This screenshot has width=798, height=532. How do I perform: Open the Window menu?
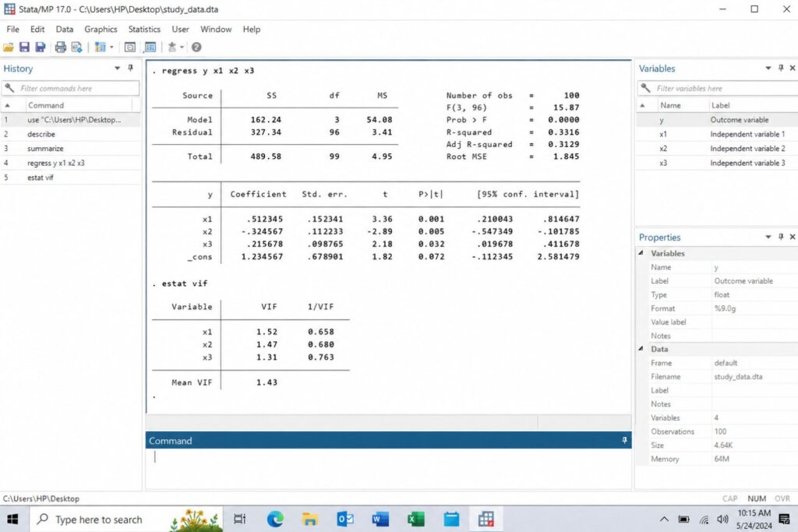[216, 29]
